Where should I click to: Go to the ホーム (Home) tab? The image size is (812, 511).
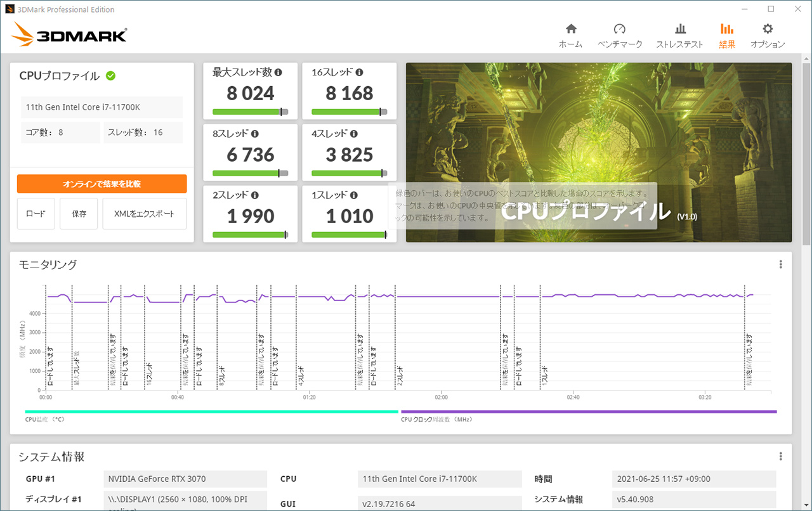pos(570,36)
